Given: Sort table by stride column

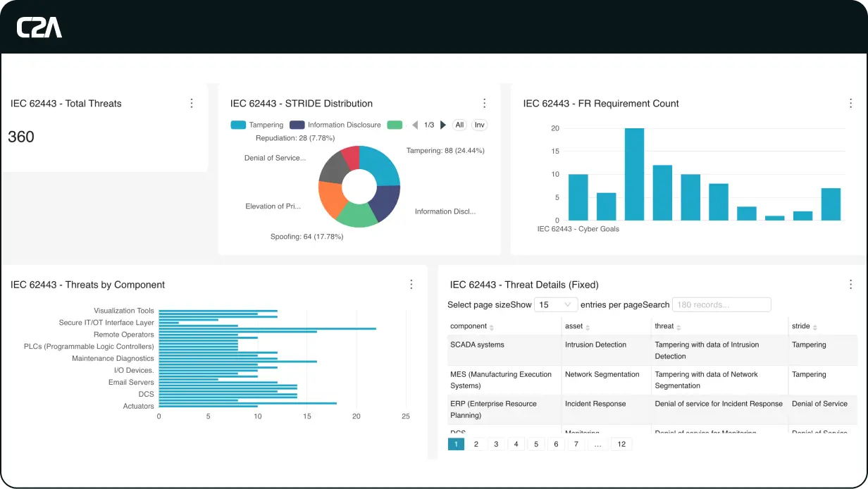Looking at the screenshot, I should point(805,326).
